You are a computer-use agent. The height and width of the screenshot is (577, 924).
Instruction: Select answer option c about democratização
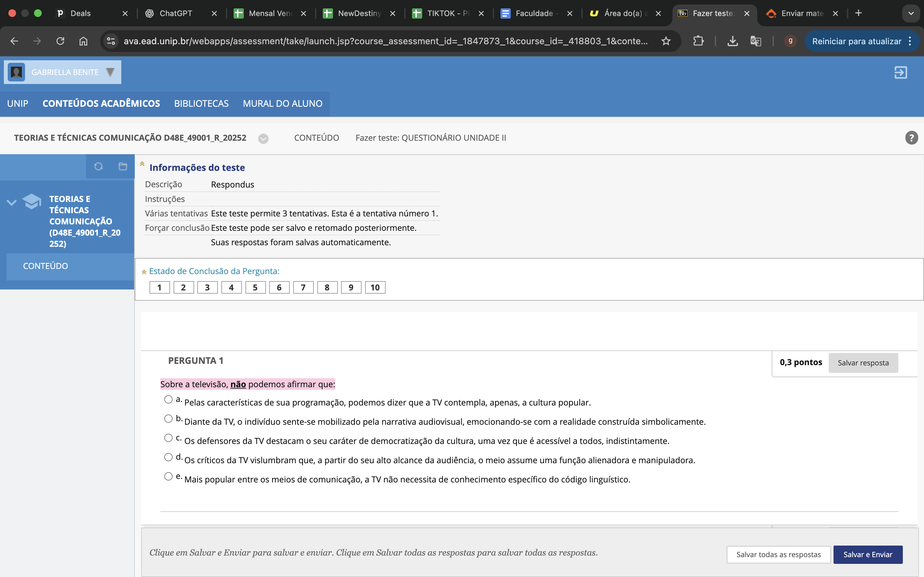coord(168,438)
